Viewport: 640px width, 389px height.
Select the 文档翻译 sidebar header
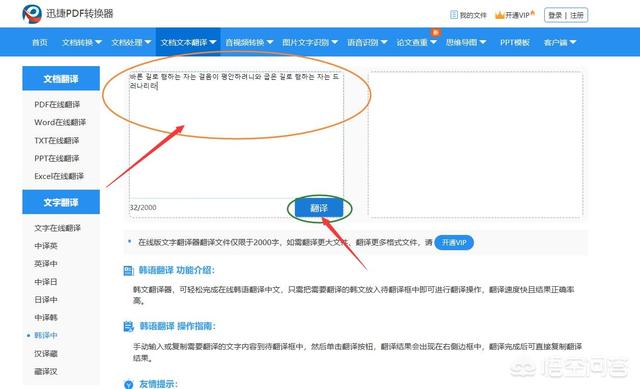click(x=61, y=78)
